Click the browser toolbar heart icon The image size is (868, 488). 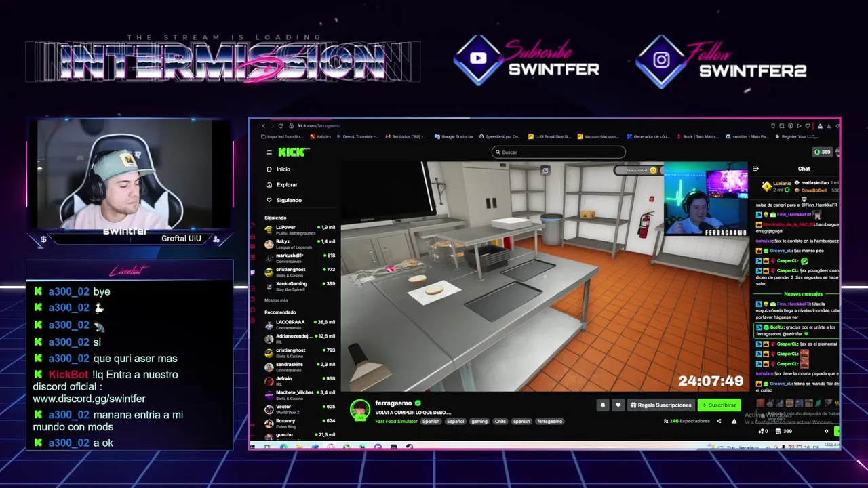(807, 125)
